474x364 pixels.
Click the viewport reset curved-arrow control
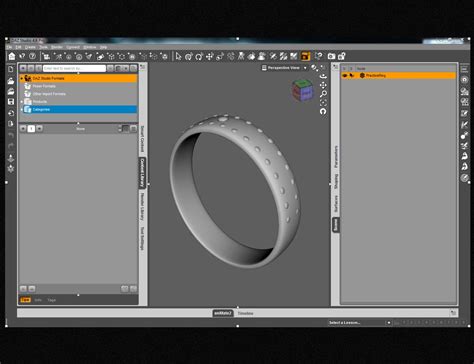pyautogui.click(x=323, y=111)
